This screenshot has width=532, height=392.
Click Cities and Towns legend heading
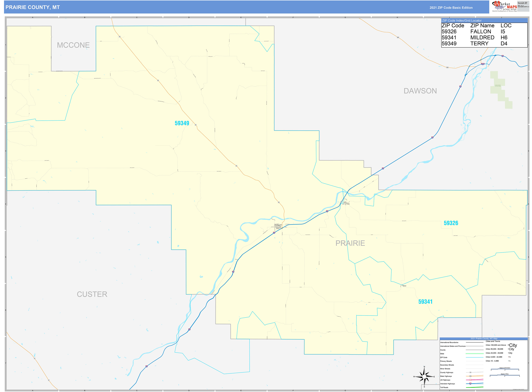coord(493,341)
